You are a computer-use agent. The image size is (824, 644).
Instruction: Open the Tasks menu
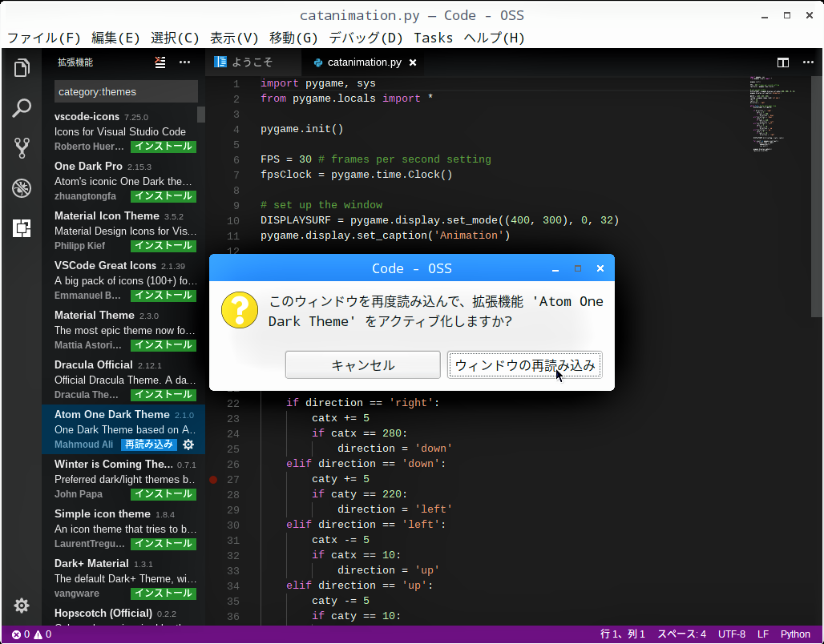433,38
